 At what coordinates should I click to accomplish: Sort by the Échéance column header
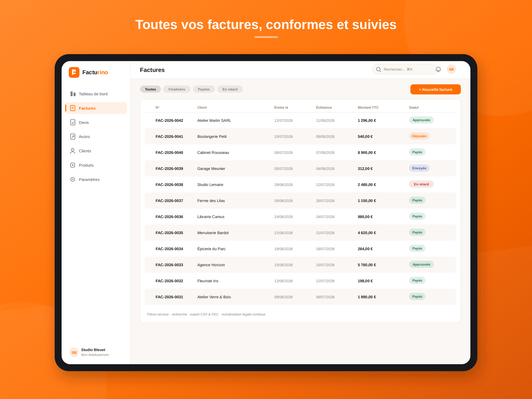click(x=324, y=107)
